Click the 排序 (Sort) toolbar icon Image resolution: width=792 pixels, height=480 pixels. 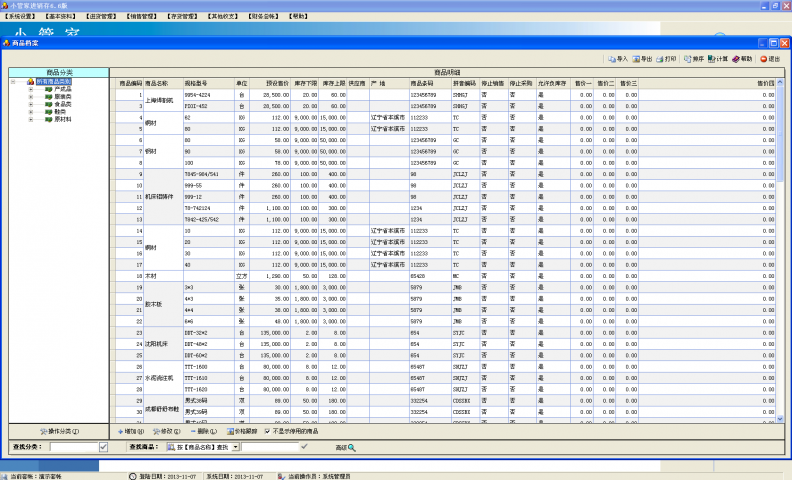click(692, 60)
